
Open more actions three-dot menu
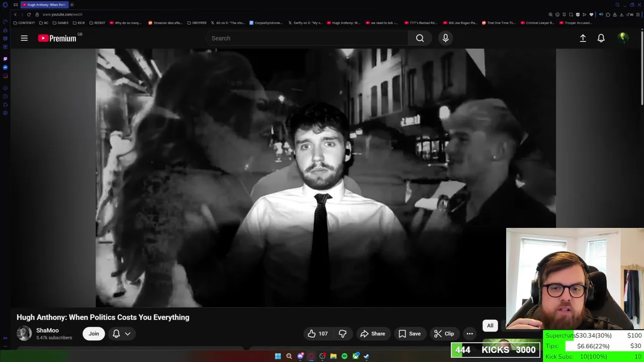[x=469, y=333]
